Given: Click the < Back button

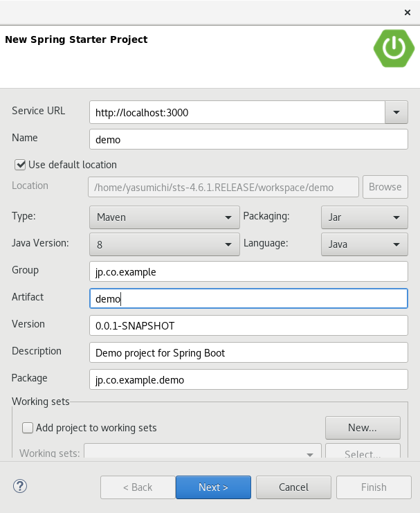Looking at the screenshot, I should tap(138, 487).
